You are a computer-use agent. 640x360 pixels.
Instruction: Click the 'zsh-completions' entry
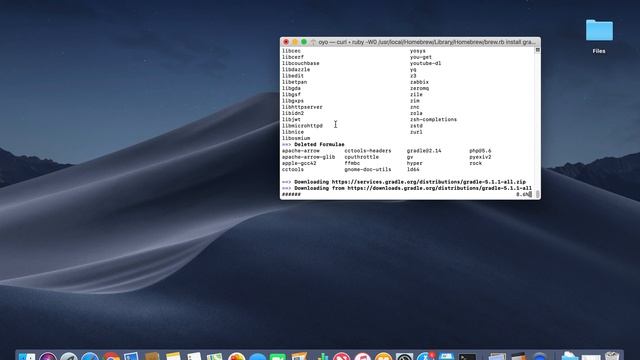[x=433, y=120]
